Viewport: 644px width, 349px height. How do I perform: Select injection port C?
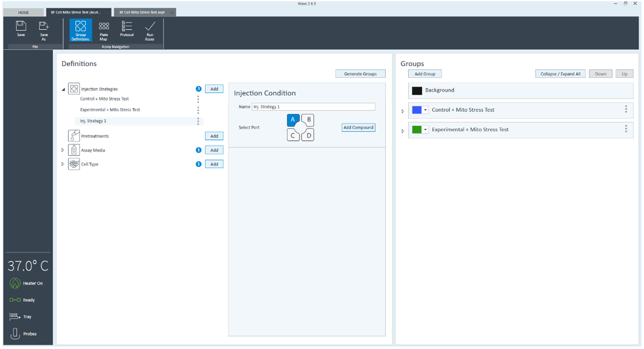click(x=293, y=135)
